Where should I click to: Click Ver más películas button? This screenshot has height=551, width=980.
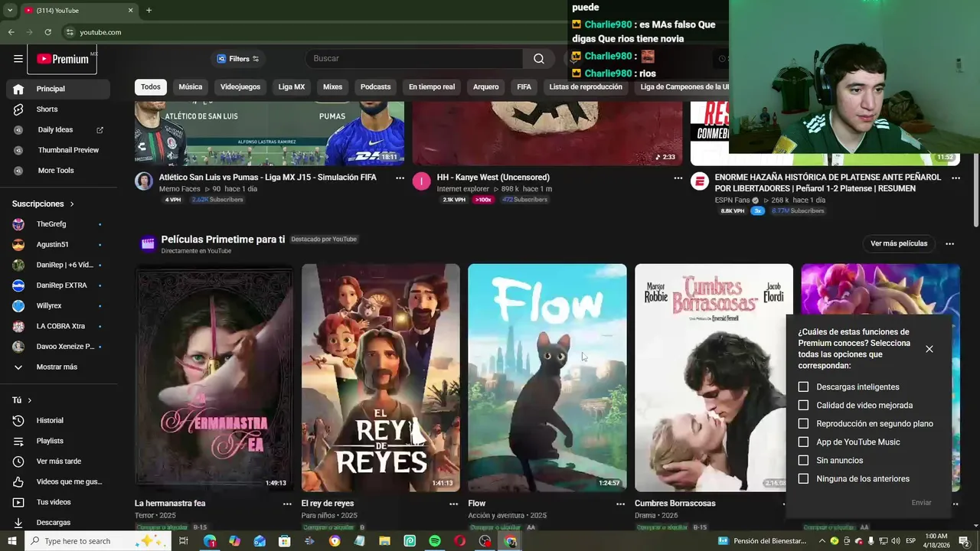(899, 244)
